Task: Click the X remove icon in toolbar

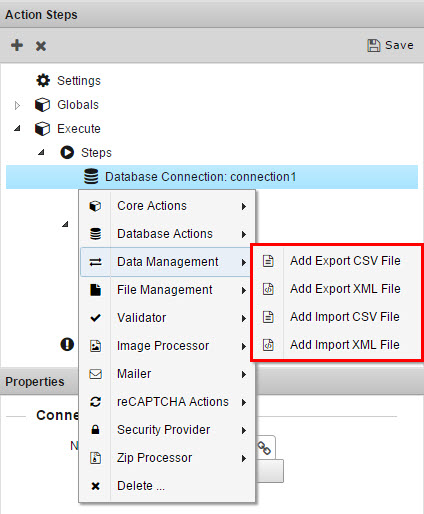Action: click(x=41, y=46)
